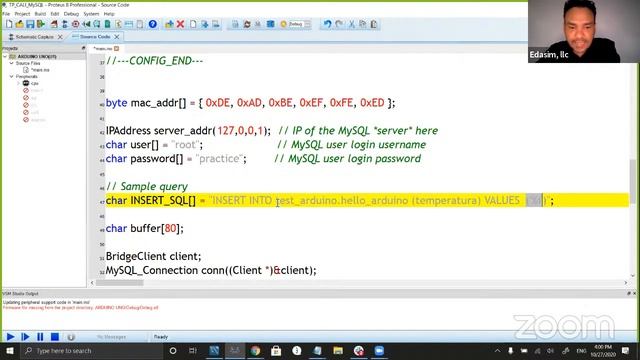Image resolution: width=640 pixels, height=360 pixels.
Task: Collapse the Source Files tree node
Action: coord(12,63)
